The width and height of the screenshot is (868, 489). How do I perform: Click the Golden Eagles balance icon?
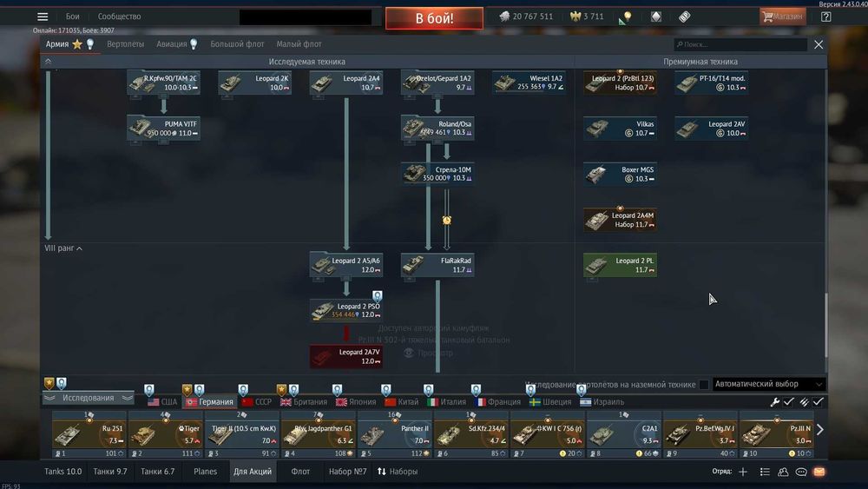point(575,17)
